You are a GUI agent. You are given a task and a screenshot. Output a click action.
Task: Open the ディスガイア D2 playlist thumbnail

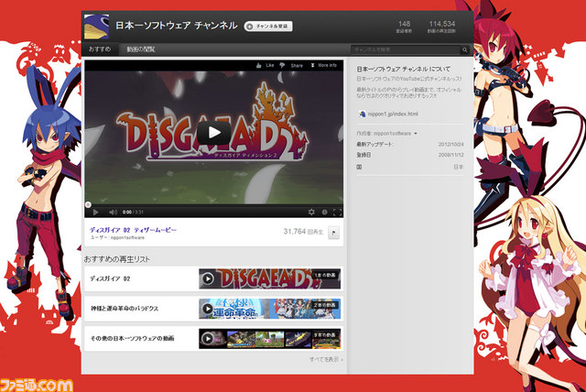pos(269,278)
